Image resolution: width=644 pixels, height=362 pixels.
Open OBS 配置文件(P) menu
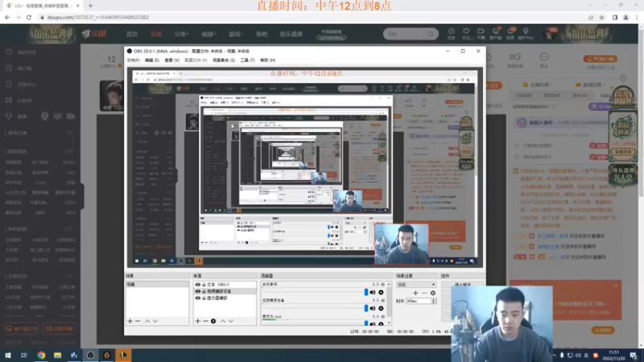(x=196, y=60)
